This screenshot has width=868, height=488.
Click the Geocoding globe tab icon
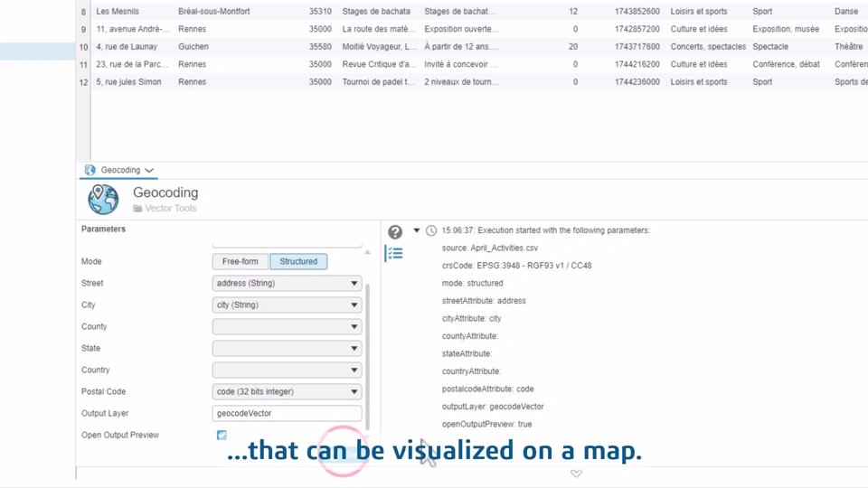point(90,170)
